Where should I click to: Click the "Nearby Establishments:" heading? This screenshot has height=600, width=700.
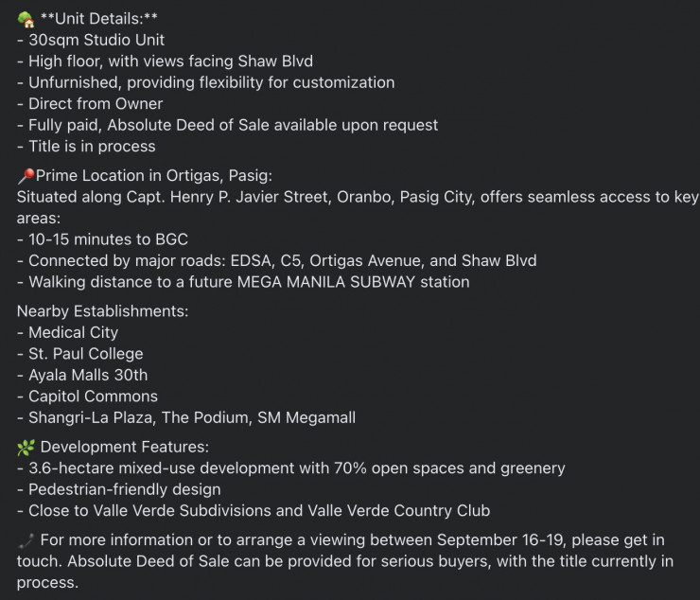[92, 310]
